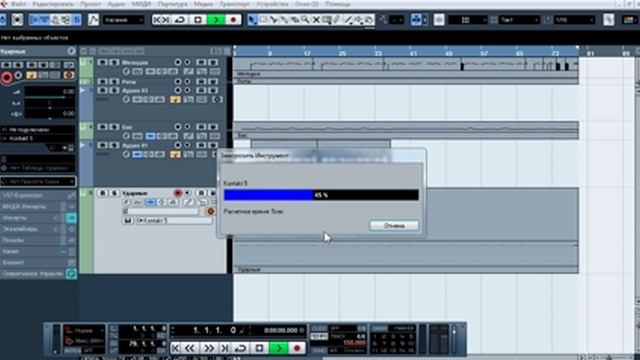Click green Play in the top toolbar
The width and height of the screenshot is (640, 360).
tap(216, 20)
